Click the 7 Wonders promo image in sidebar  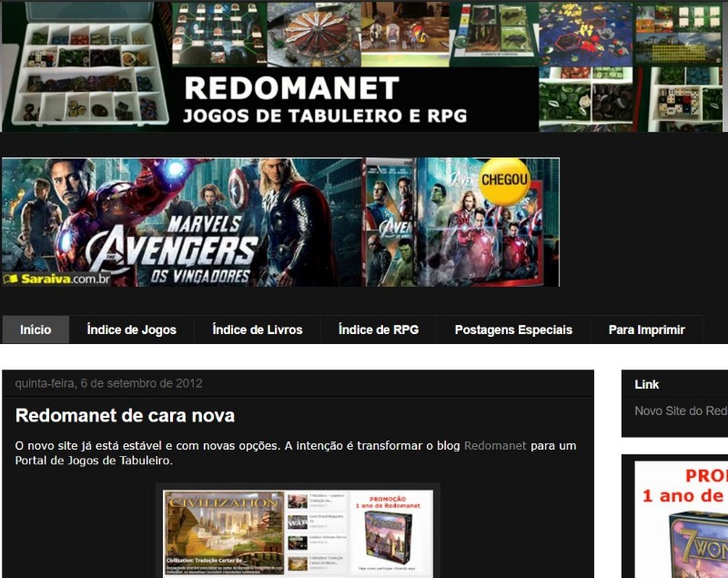[x=681, y=519]
